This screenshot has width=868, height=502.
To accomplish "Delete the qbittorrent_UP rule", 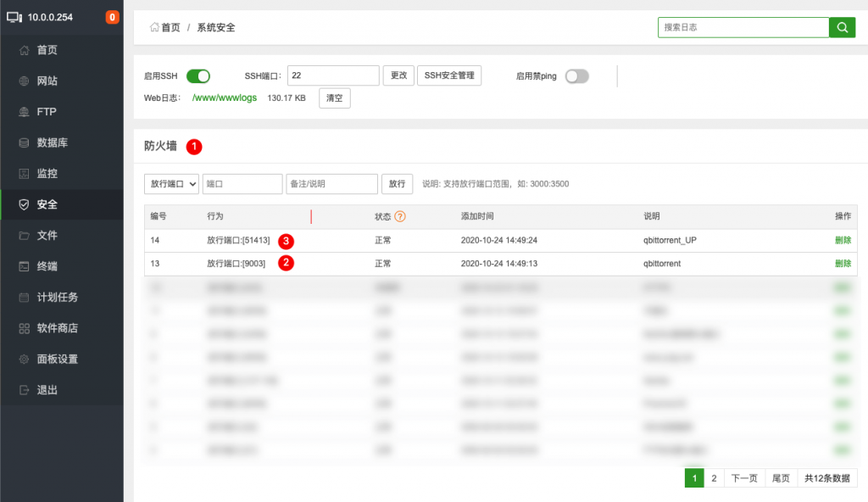I will [843, 241].
